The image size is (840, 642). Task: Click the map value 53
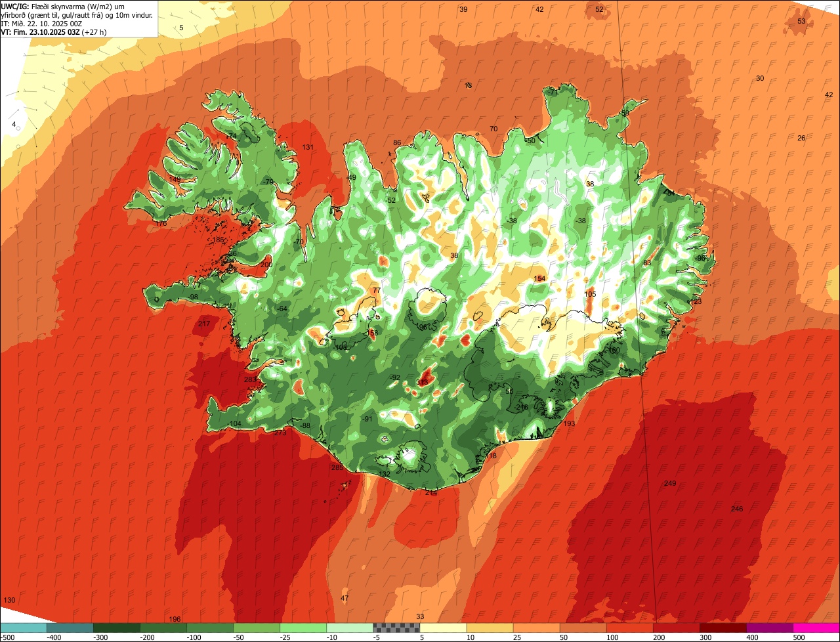[x=801, y=21]
